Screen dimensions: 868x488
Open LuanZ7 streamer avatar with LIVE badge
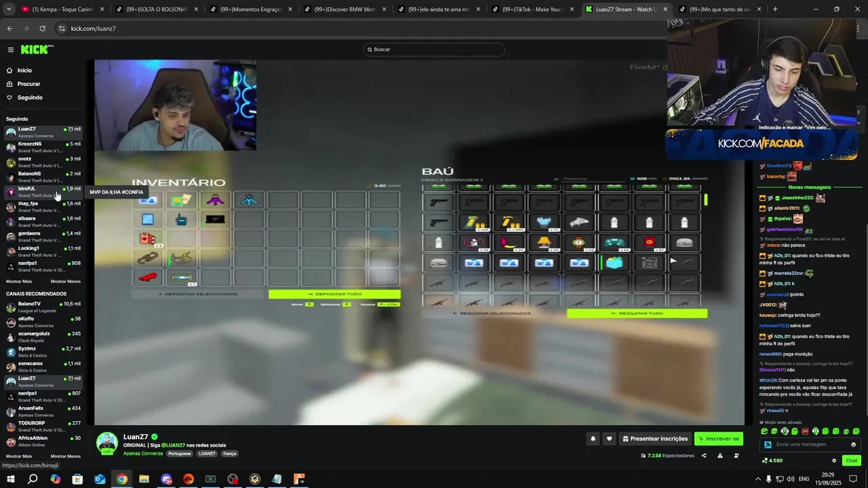[x=107, y=443]
